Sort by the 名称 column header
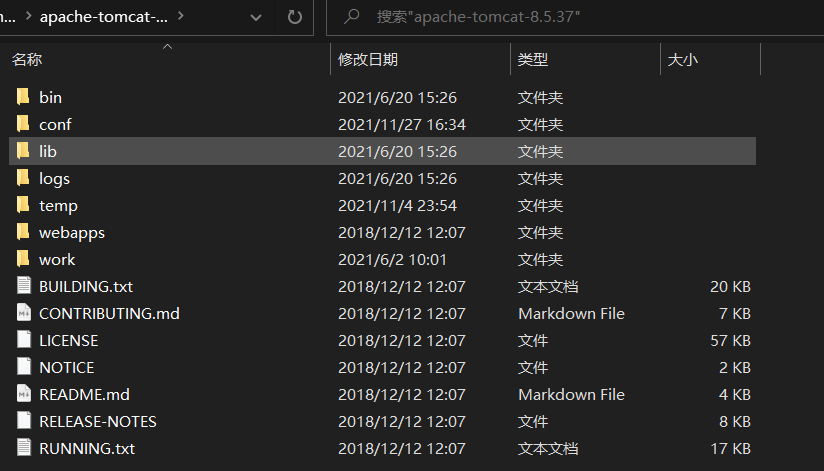 [x=27, y=59]
